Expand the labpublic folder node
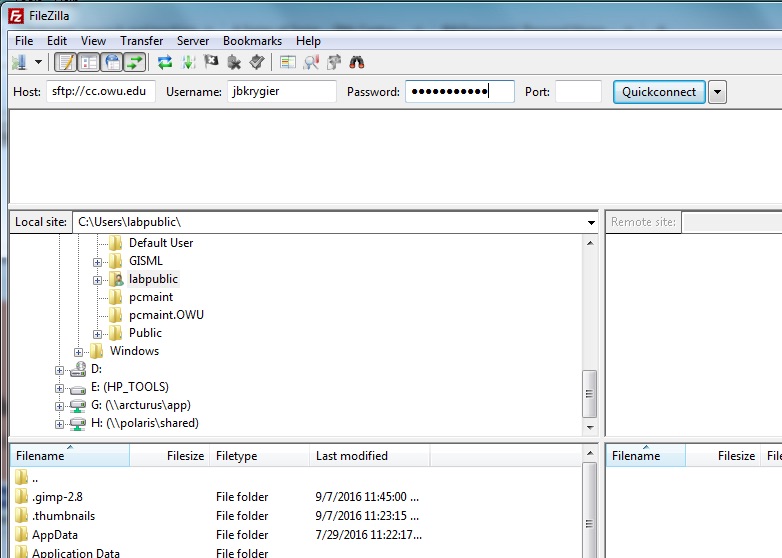782x558 pixels. (97, 280)
